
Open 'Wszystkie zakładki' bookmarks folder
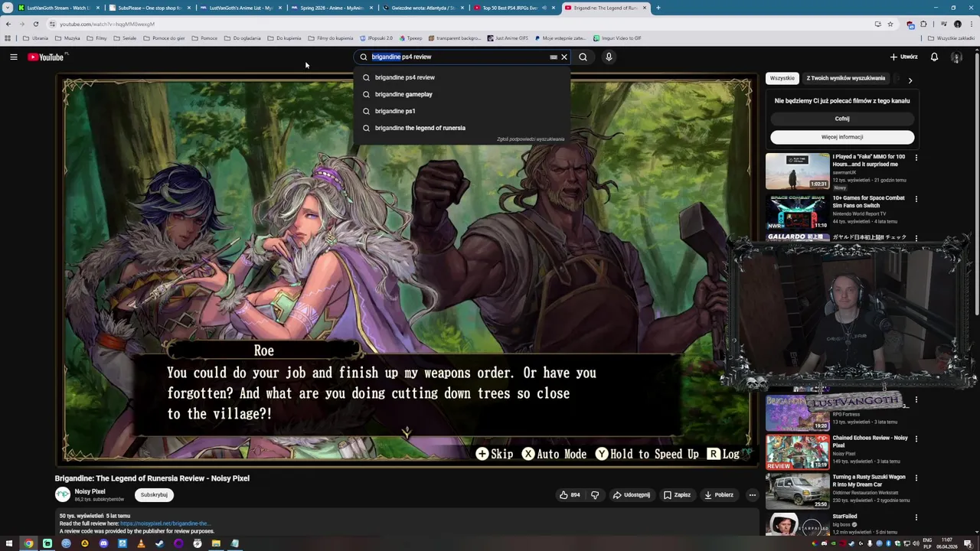[x=952, y=37]
